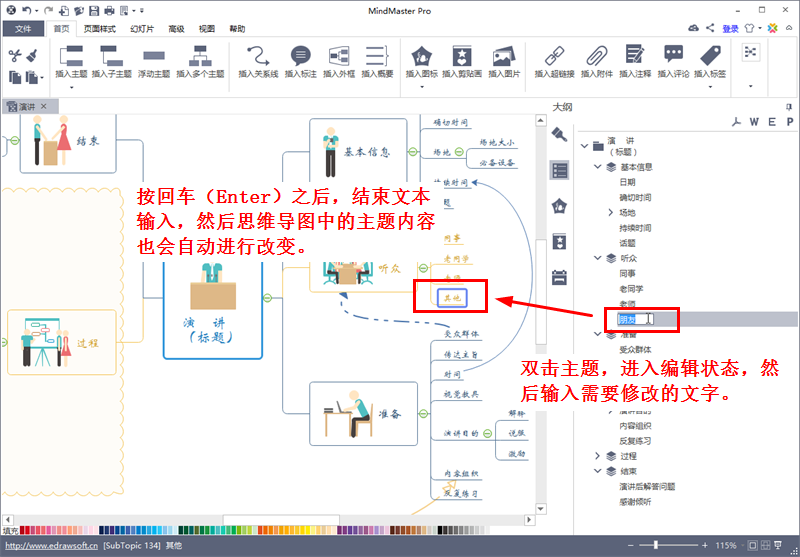Click the cloud icon next to share
800x557 pixels.
coord(693,28)
